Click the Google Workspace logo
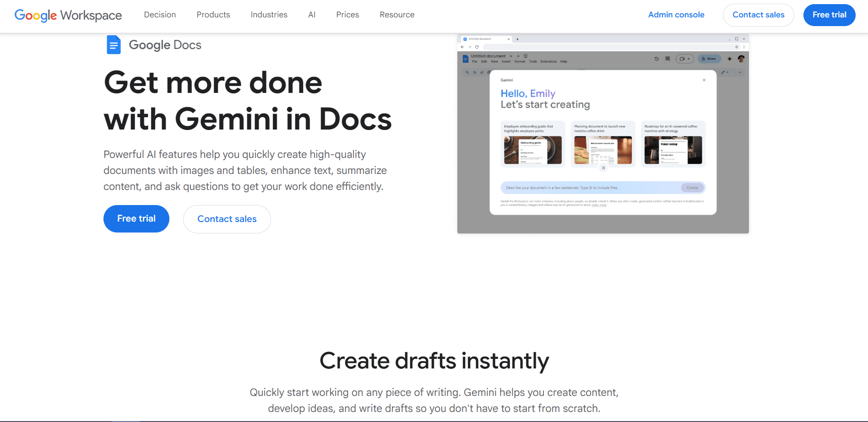 coord(68,15)
